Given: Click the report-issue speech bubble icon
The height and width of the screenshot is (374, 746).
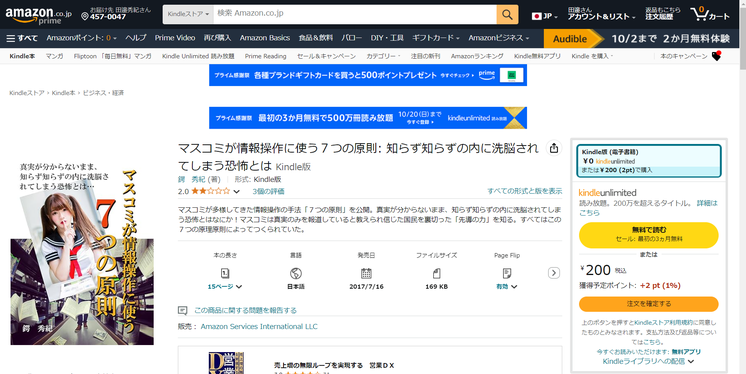Looking at the screenshot, I should pyautogui.click(x=182, y=310).
